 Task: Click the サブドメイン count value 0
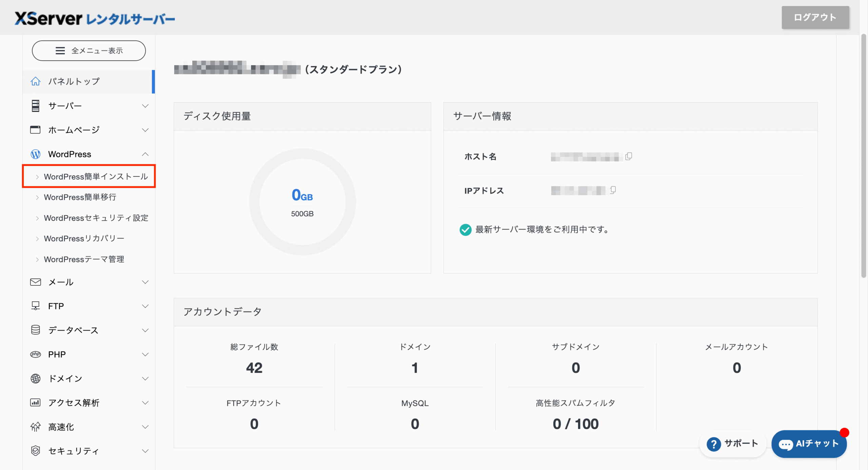(x=576, y=368)
